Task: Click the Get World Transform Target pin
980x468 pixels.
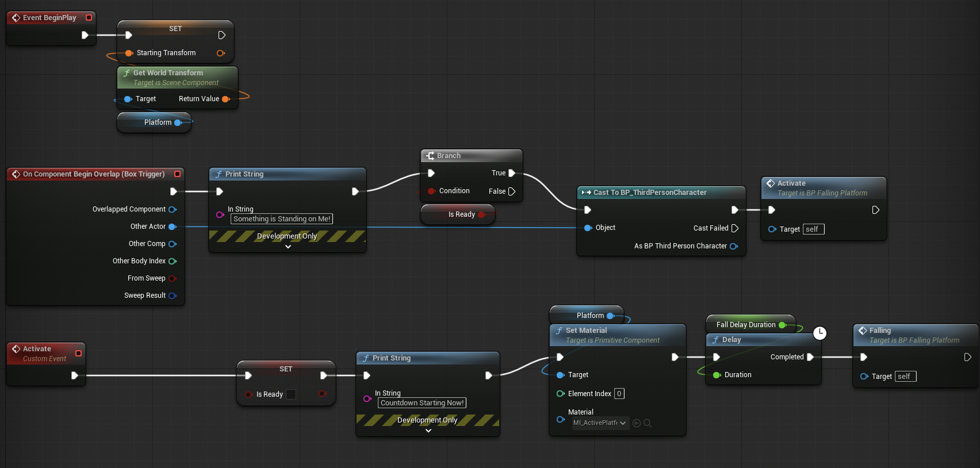Action: 128,99
